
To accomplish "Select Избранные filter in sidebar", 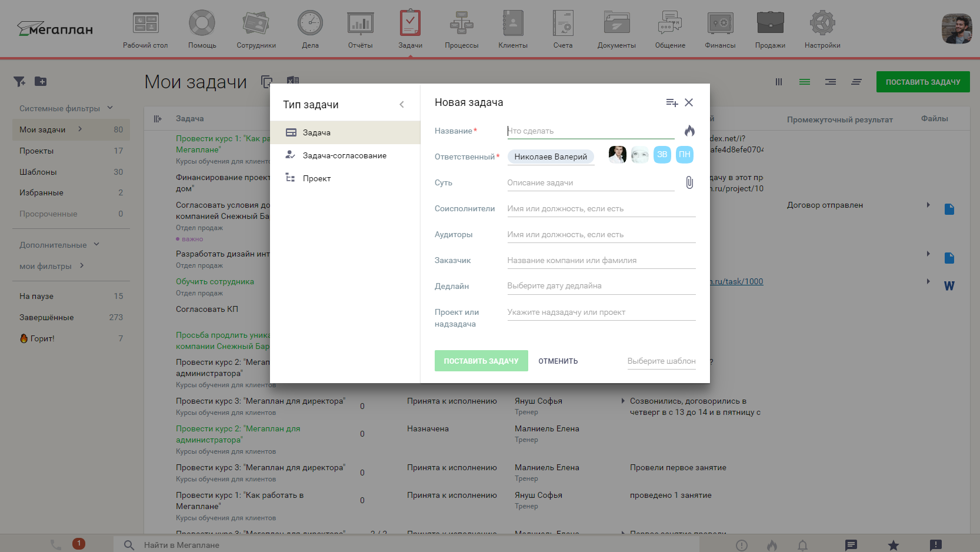I will click(71, 192).
